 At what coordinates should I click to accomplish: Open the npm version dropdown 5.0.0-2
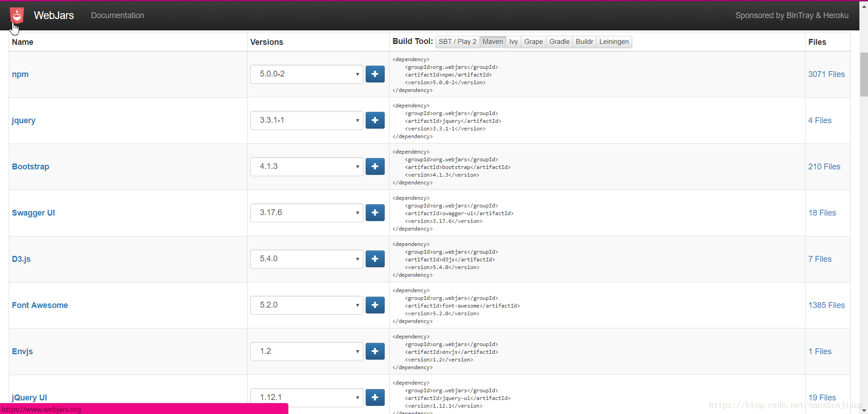coord(307,74)
